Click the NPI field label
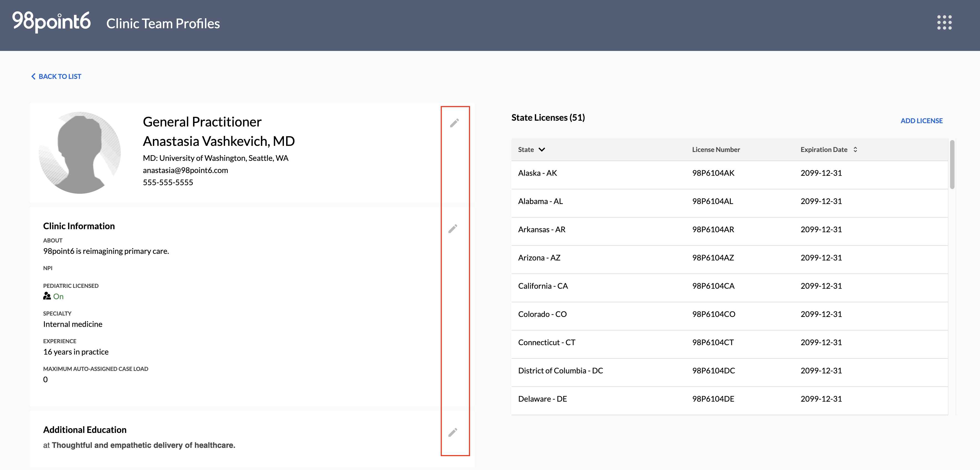The width and height of the screenshot is (980, 470). point(48,268)
